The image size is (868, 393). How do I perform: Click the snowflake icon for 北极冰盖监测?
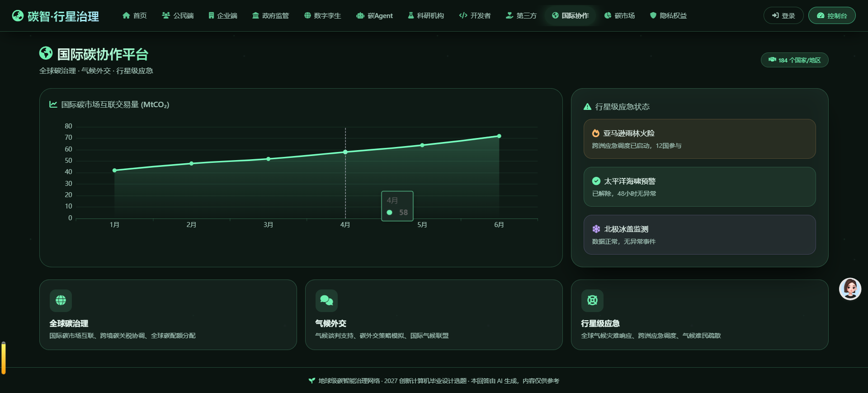tap(596, 229)
